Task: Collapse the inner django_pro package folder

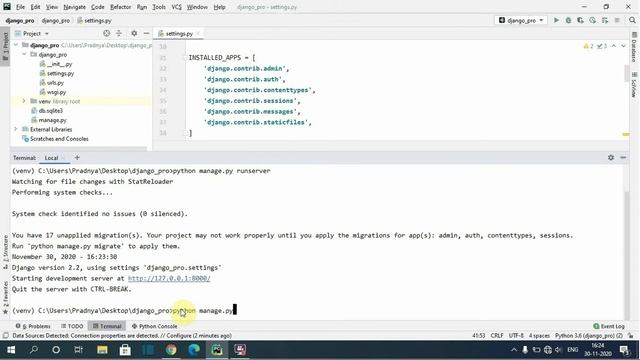Action: tap(24, 54)
